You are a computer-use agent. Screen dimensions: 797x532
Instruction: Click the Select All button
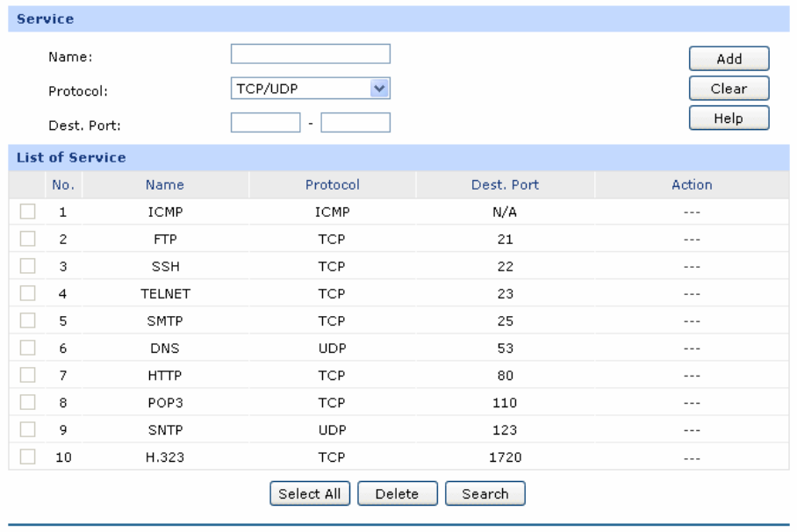tap(310, 493)
